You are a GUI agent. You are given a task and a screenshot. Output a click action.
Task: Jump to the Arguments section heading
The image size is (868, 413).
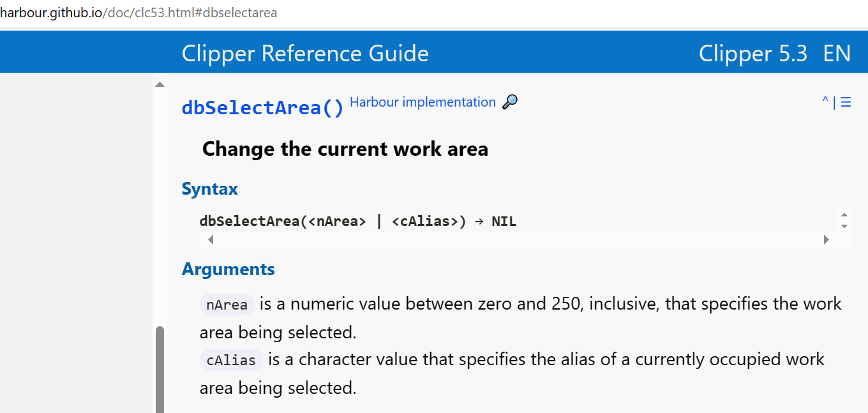pyautogui.click(x=228, y=269)
